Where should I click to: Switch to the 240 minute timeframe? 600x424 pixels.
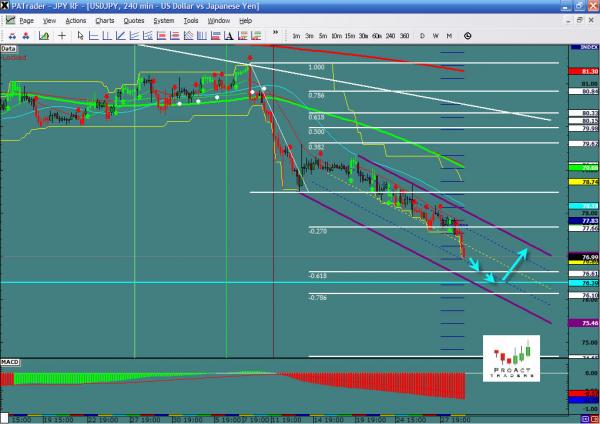point(388,34)
